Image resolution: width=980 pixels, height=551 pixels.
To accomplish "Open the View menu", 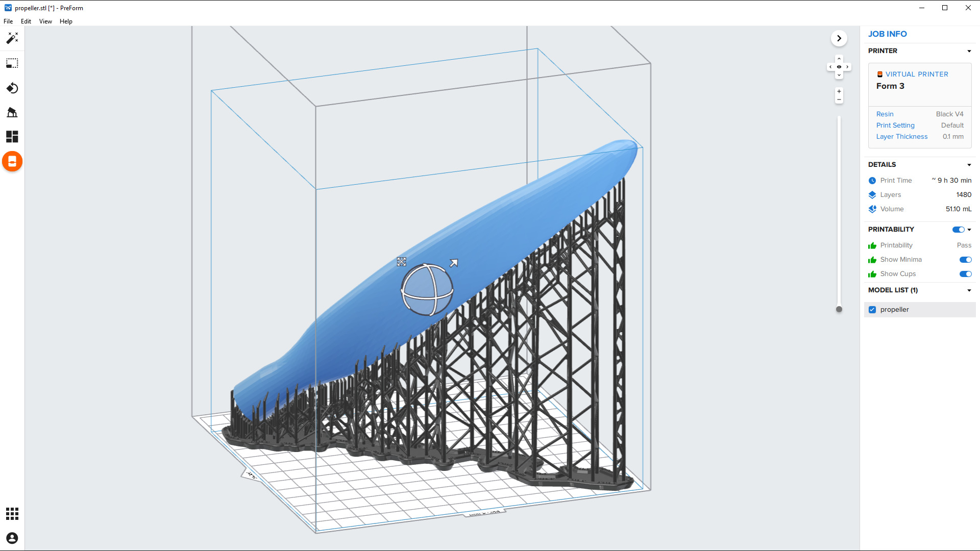I will tap(45, 21).
